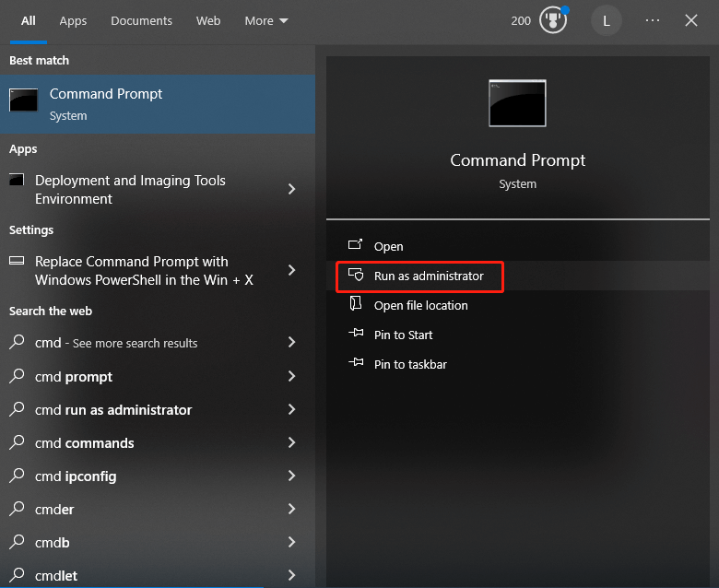Open Replace Command Prompt with PowerShell setting

pyautogui.click(x=144, y=270)
